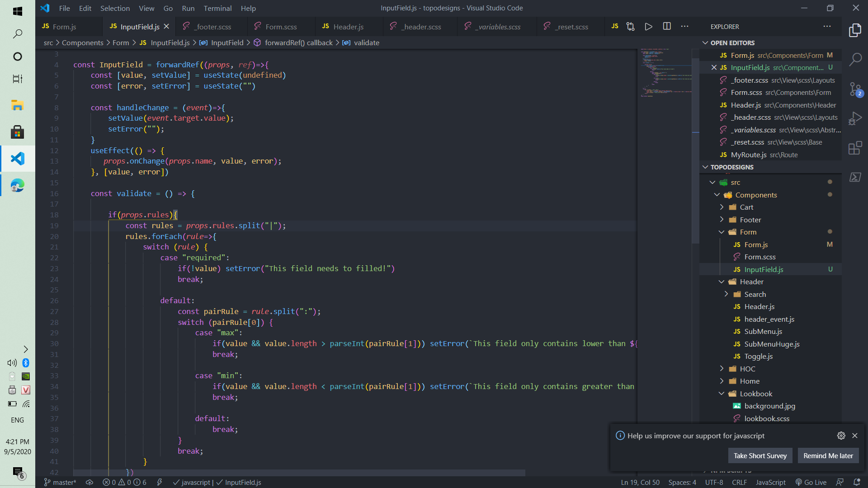Click the Remind Me later button
Viewport: 868px width, 488px height.
[828, 455]
